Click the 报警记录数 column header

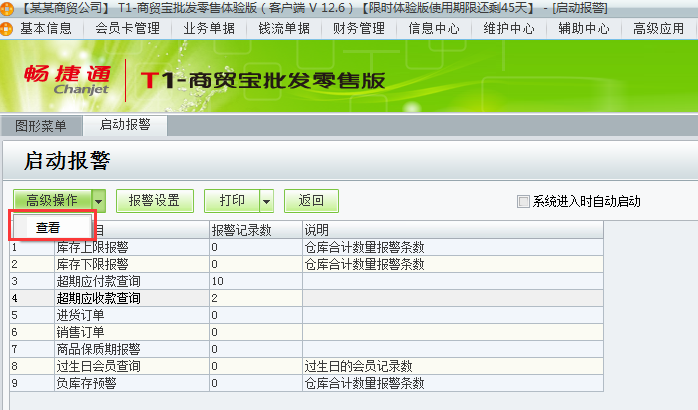point(241,231)
